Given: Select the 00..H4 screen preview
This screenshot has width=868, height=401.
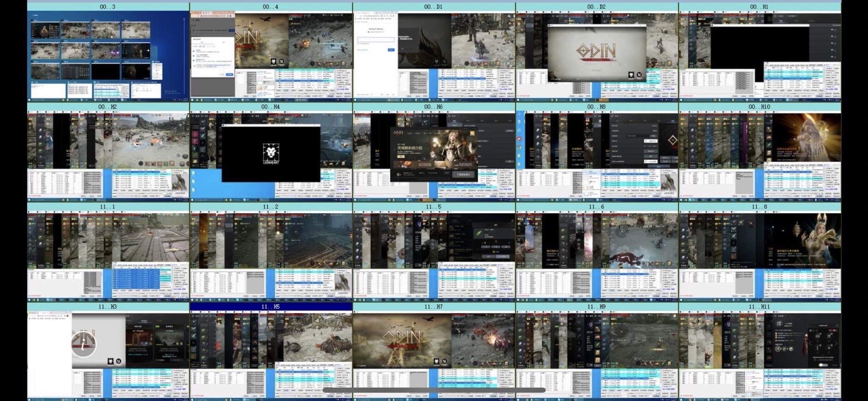Looking at the screenshot, I should coord(271,156).
